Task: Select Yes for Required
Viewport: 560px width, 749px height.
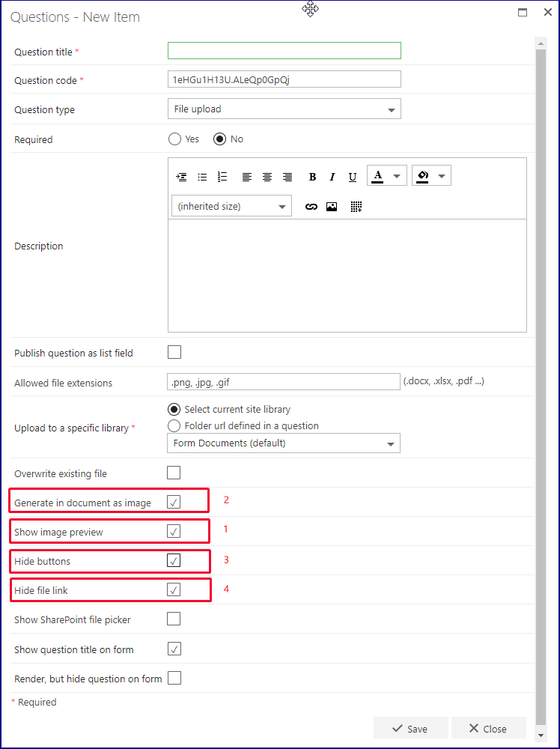Action: 174,139
